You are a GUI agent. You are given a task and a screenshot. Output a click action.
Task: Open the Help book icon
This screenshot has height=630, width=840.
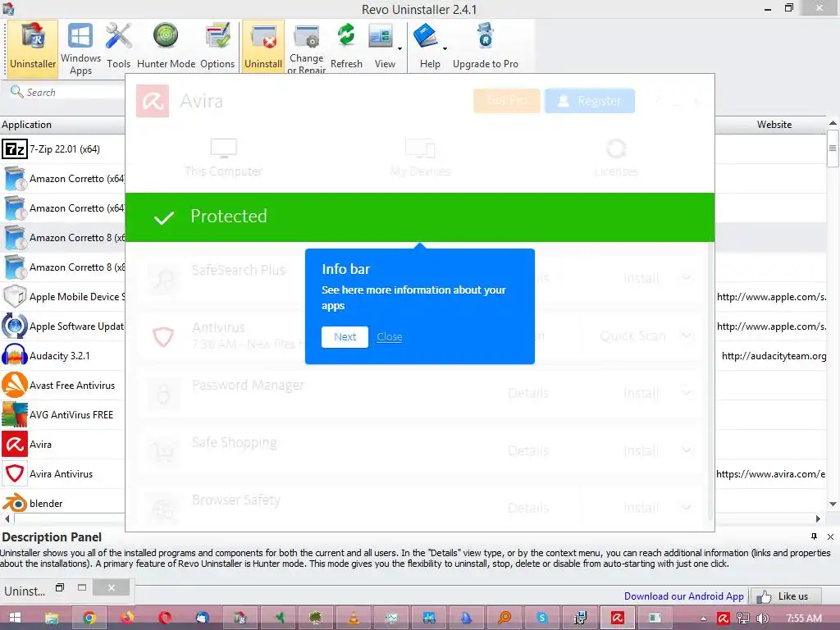(426, 38)
